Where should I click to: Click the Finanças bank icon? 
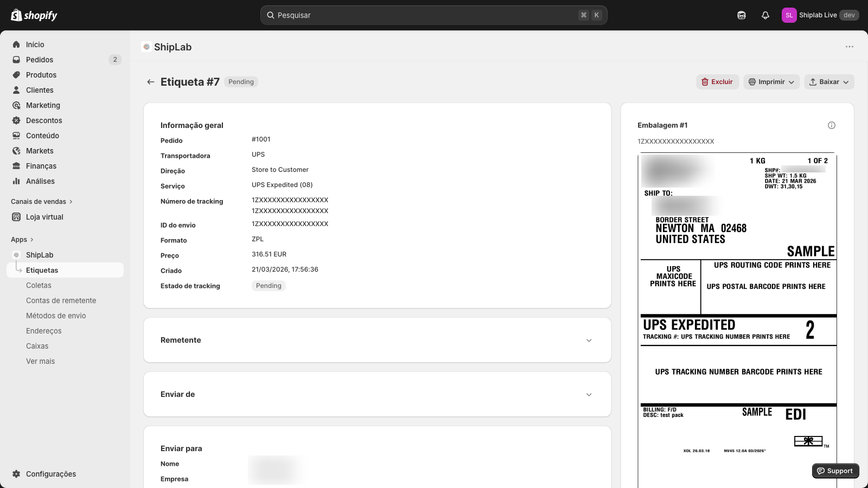[16, 166]
